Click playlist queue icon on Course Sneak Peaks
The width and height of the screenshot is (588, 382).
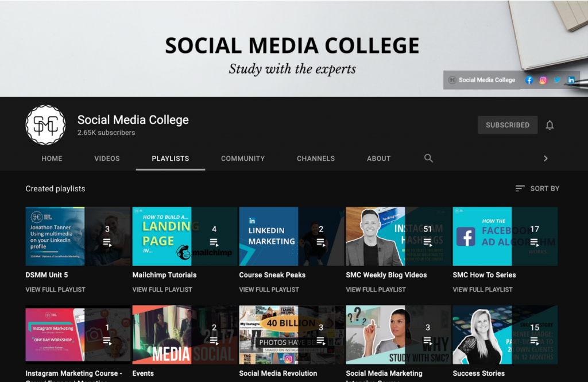pos(321,243)
